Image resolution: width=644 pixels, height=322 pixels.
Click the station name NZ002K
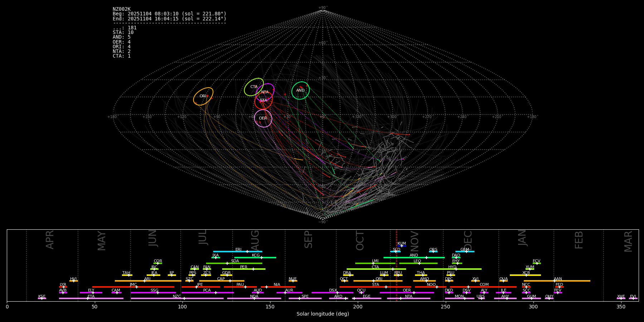click(x=122, y=9)
